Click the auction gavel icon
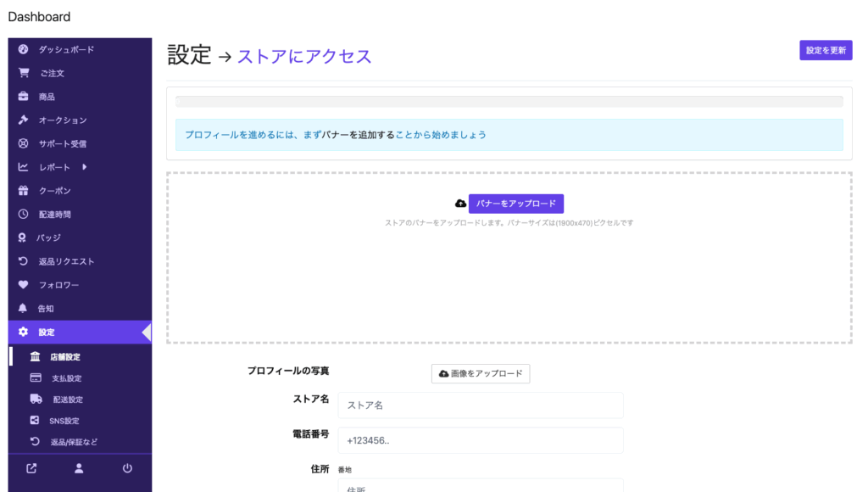The height and width of the screenshot is (492, 868). tap(24, 120)
